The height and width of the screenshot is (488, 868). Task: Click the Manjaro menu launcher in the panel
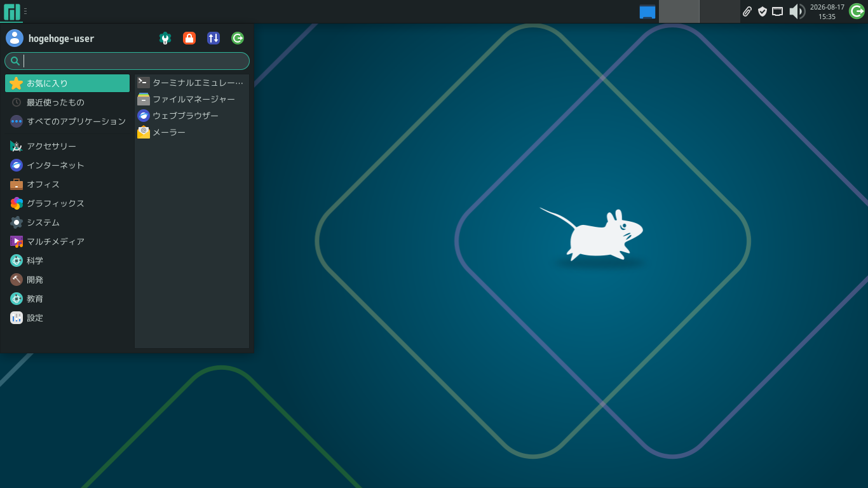[x=11, y=11]
